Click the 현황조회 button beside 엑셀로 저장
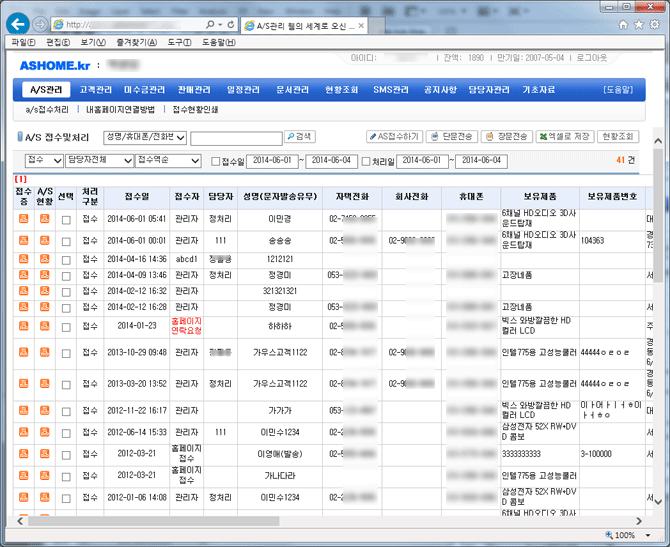 [x=618, y=136]
